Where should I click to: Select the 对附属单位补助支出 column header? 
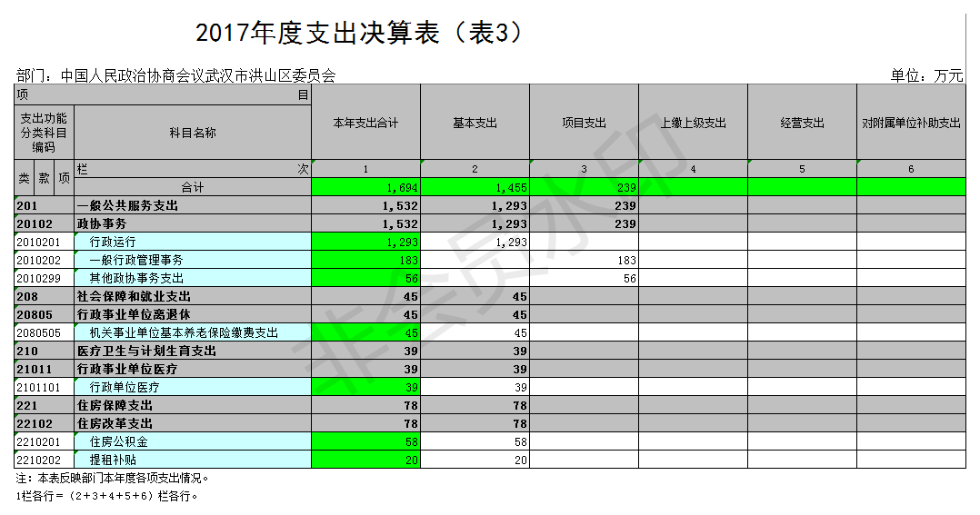click(911, 123)
